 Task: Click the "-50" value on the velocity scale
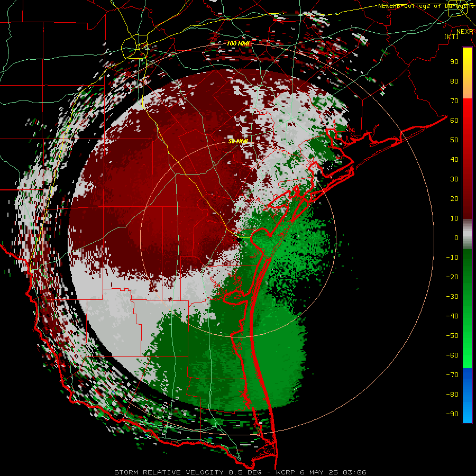[452, 336]
